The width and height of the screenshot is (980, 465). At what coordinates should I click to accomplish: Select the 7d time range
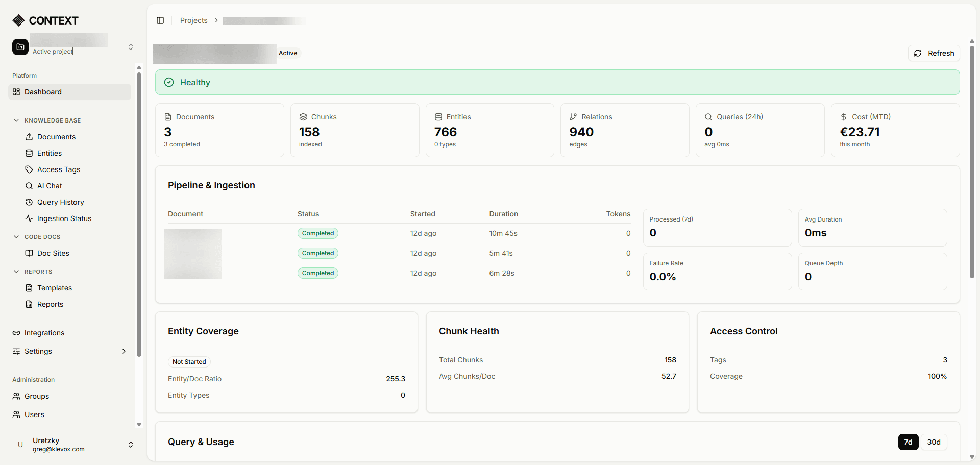[x=908, y=442]
